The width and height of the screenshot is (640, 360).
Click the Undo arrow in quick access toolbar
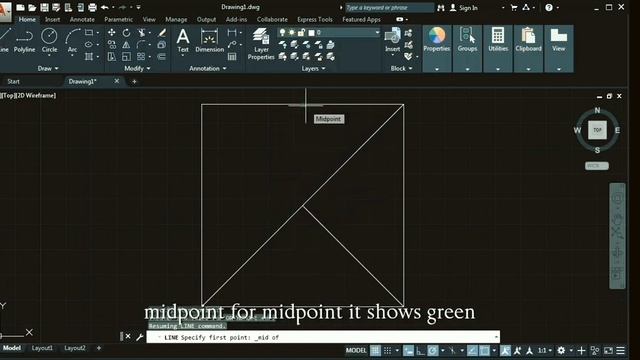pos(104,7)
